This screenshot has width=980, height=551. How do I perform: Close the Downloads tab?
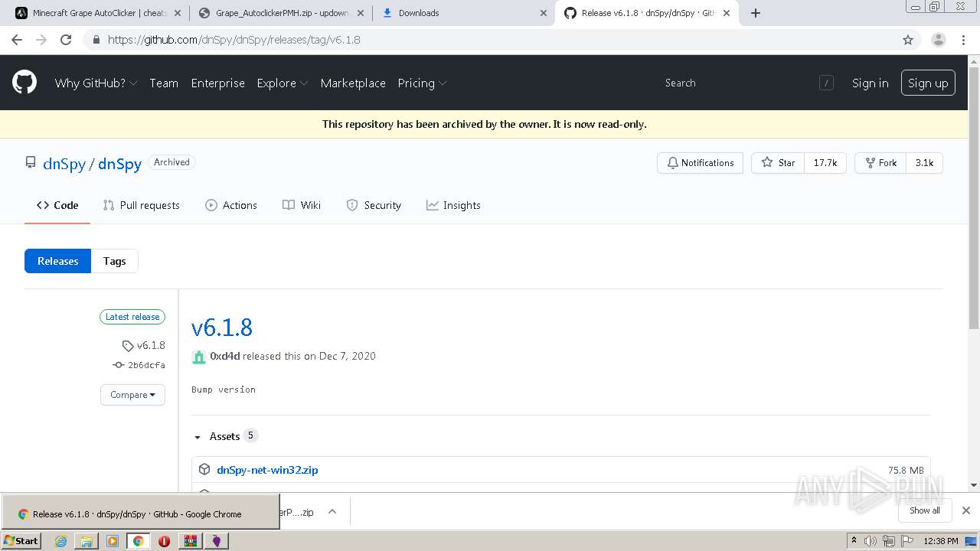(x=543, y=13)
